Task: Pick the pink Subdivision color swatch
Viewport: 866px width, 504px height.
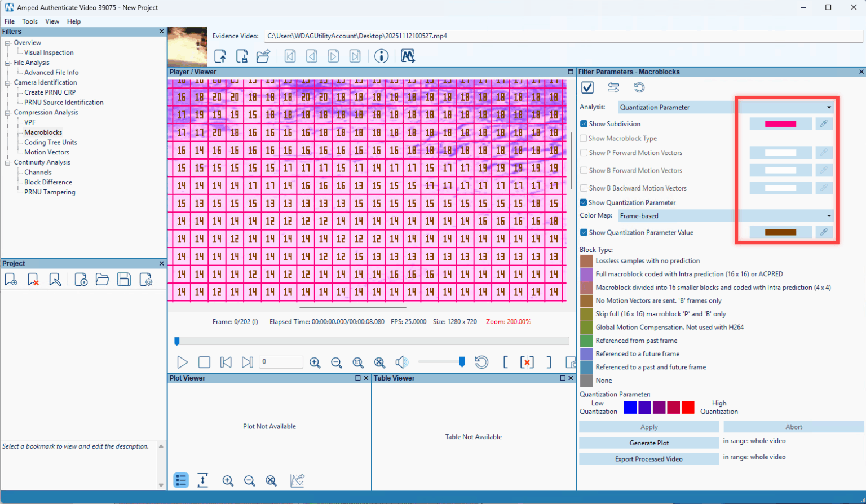Action: tap(780, 123)
